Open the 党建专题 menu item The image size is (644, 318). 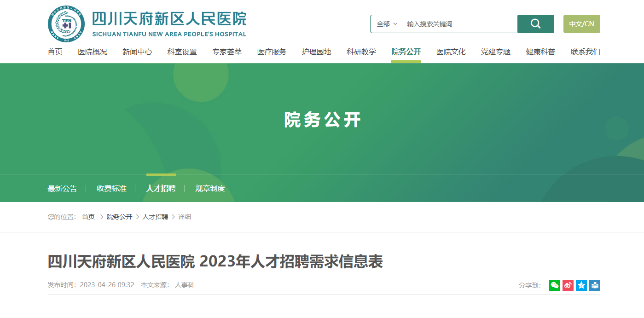point(496,52)
